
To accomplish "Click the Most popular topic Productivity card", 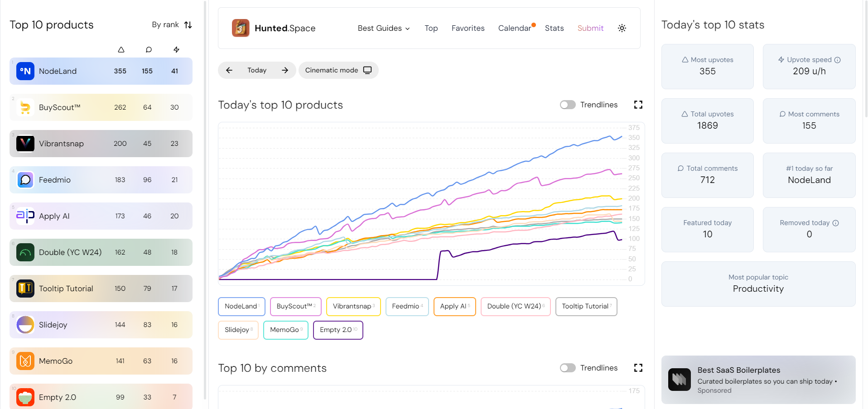I will tap(758, 284).
